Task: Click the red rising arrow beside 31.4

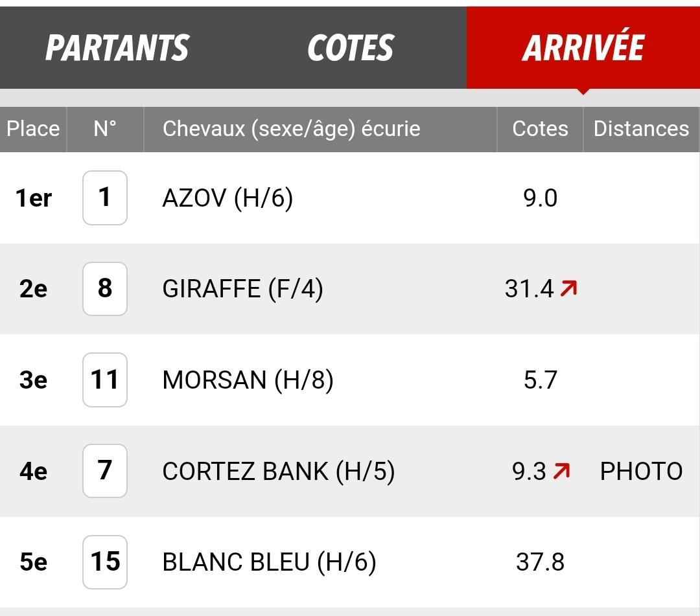Action: coord(569,288)
